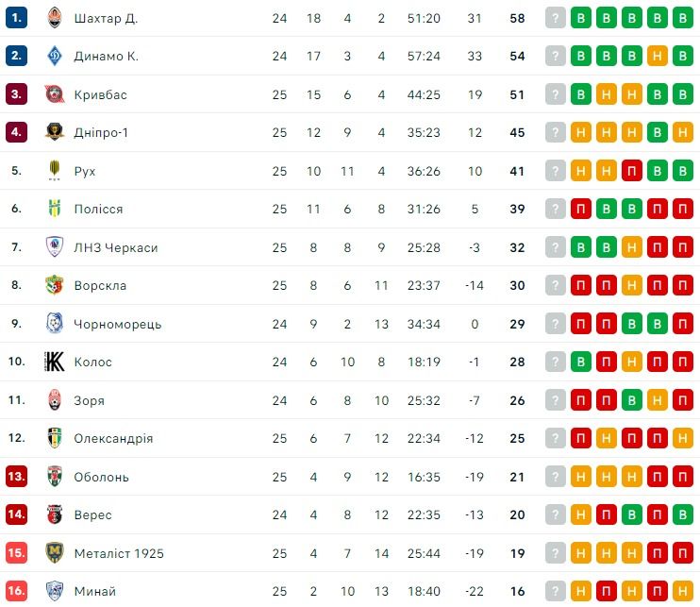
Task: Click the red П badge in Рух row
Action: pyautogui.click(x=632, y=171)
